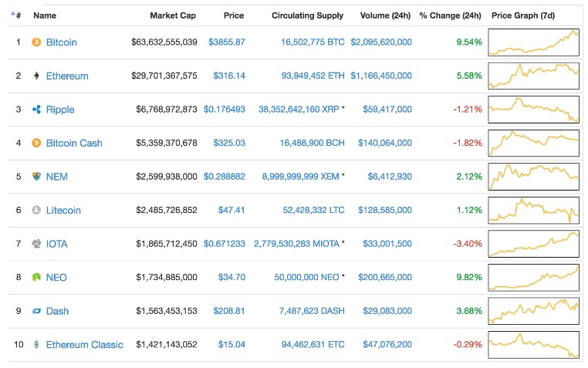Screen dimensions: 588x368
Task: Open the NEO link
Action: (56, 277)
